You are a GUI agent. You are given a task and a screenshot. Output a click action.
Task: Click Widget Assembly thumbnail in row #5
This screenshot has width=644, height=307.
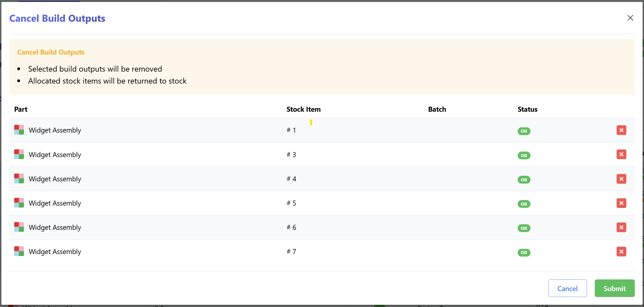pos(19,203)
